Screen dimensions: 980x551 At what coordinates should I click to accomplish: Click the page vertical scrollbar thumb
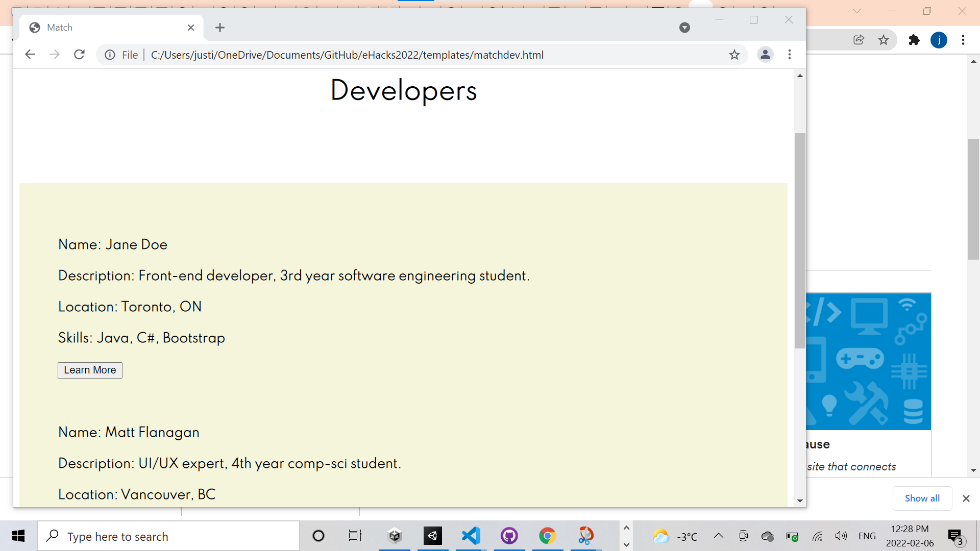pyautogui.click(x=799, y=240)
